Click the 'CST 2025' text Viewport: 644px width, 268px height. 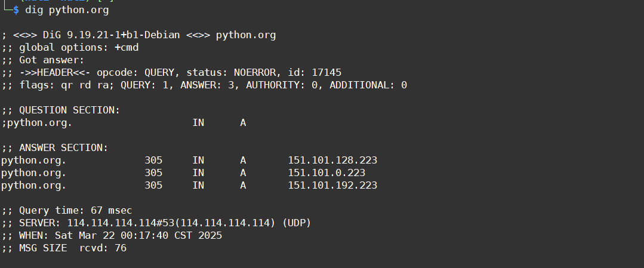coord(198,236)
